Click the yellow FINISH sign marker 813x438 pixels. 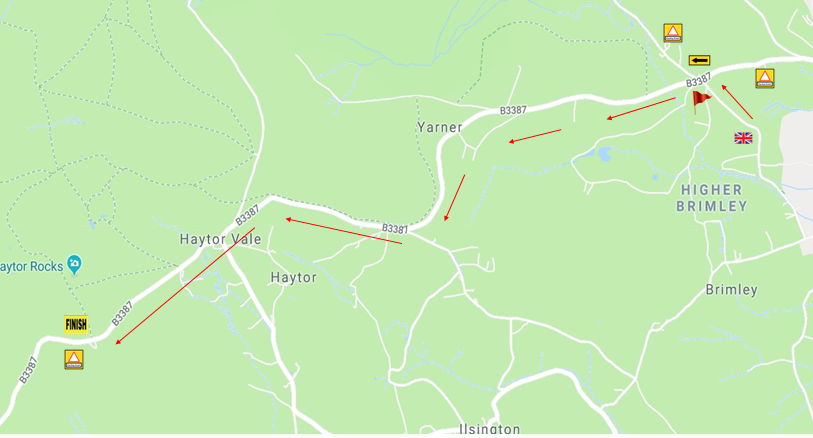point(76,324)
